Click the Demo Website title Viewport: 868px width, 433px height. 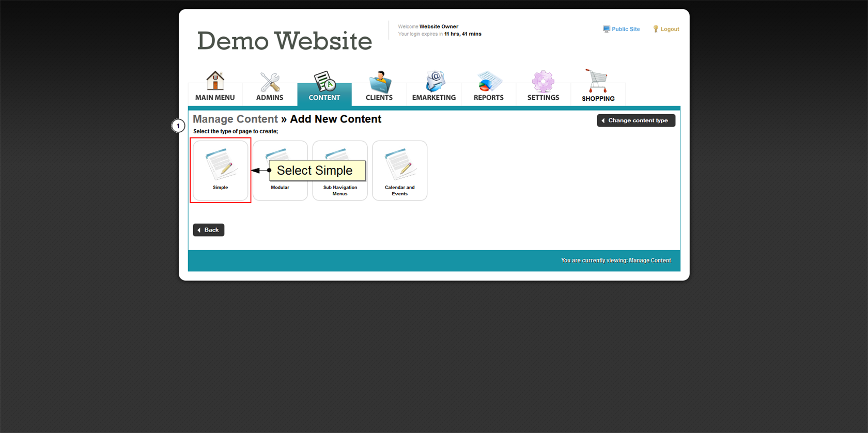pyautogui.click(x=284, y=41)
